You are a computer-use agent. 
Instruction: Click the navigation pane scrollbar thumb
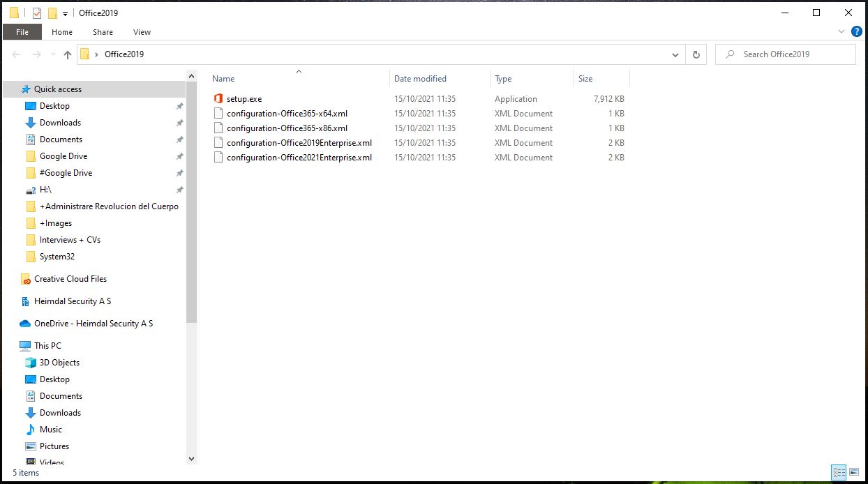(x=192, y=202)
